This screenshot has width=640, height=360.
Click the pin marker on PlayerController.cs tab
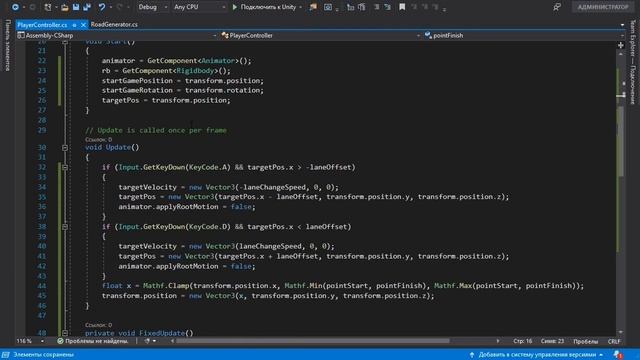(x=74, y=25)
